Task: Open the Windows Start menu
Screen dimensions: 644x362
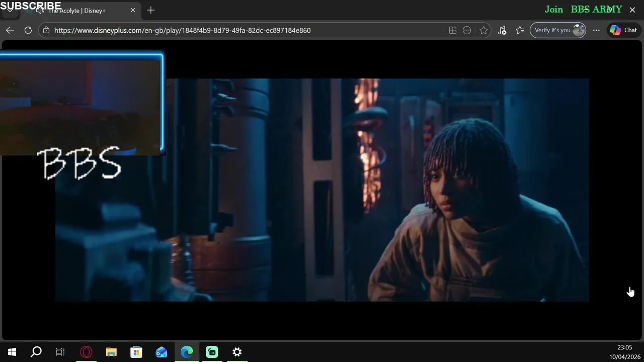Action: [x=12, y=352]
